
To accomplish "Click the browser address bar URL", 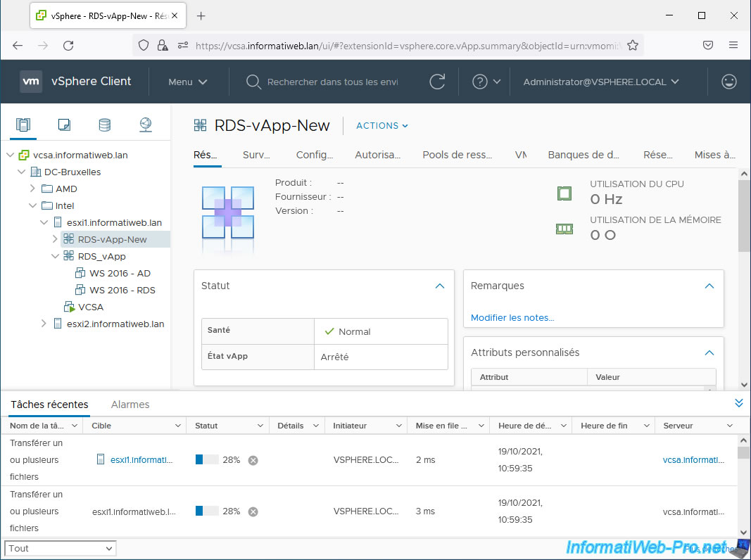I will [407, 46].
